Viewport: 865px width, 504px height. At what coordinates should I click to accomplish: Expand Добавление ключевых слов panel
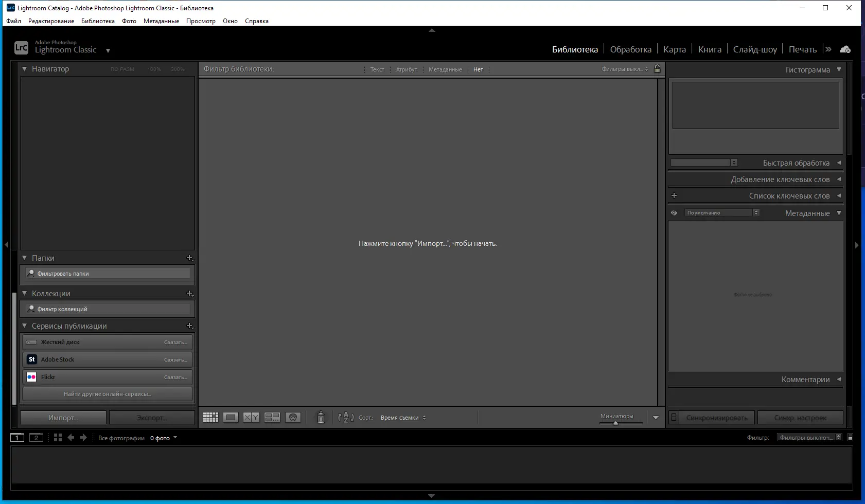[x=839, y=179]
